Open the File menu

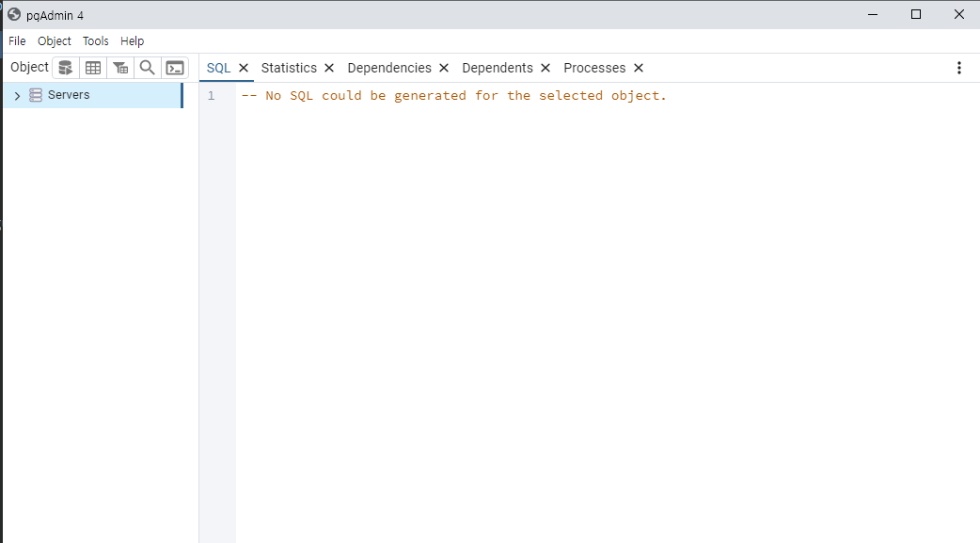pyautogui.click(x=16, y=40)
